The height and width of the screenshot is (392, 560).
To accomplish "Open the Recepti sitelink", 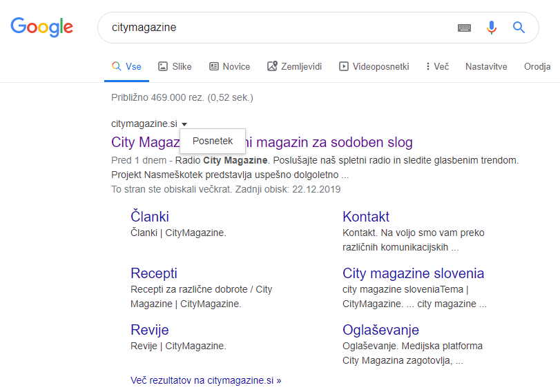I will tap(154, 273).
